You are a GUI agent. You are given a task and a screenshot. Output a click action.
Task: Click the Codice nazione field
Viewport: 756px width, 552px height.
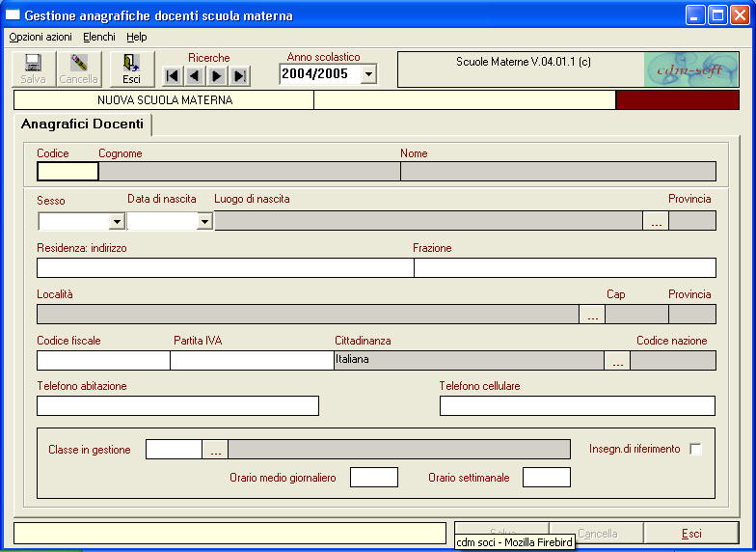click(x=673, y=361)
